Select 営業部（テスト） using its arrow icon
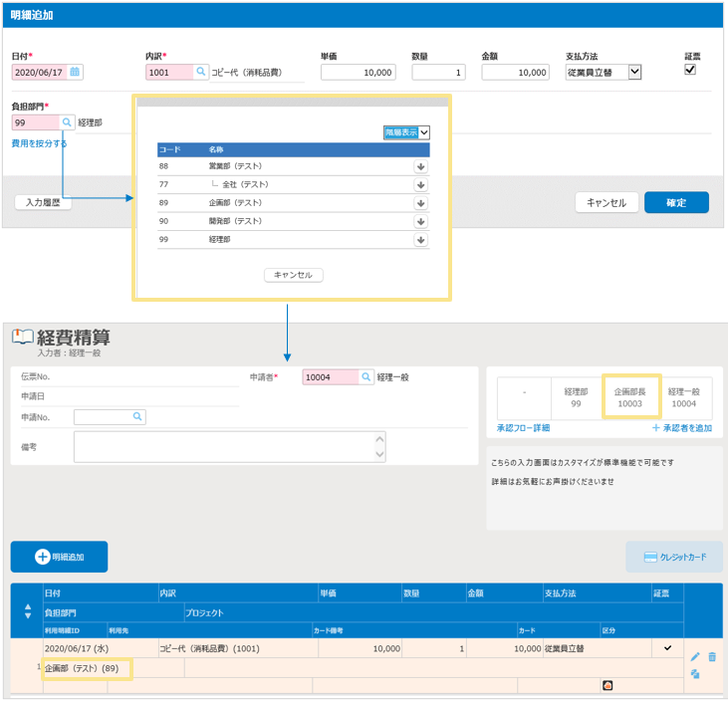Screen dimensions: 728x704 pos(420,166)
